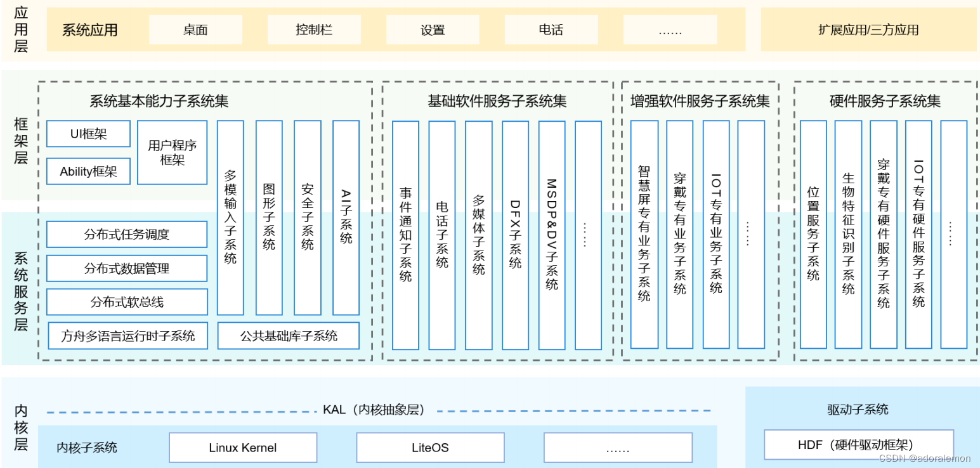
Task: Select the IOT专有业务子系统 column
Action: pyautogui.click(x=716, y=234)
